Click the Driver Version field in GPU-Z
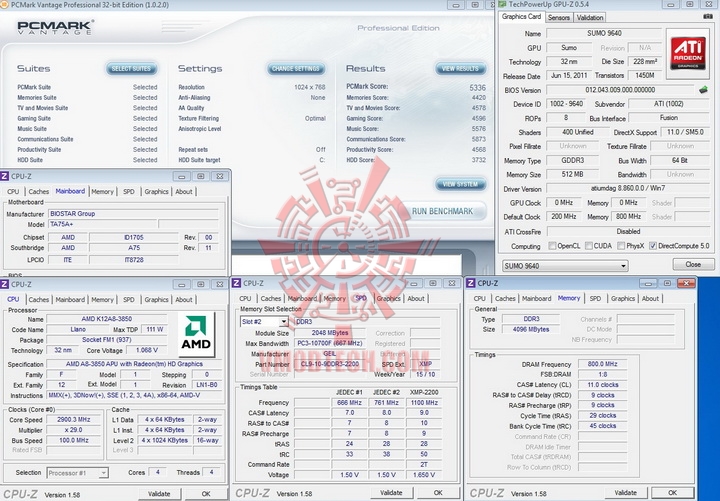 click(x=628, y=188)
